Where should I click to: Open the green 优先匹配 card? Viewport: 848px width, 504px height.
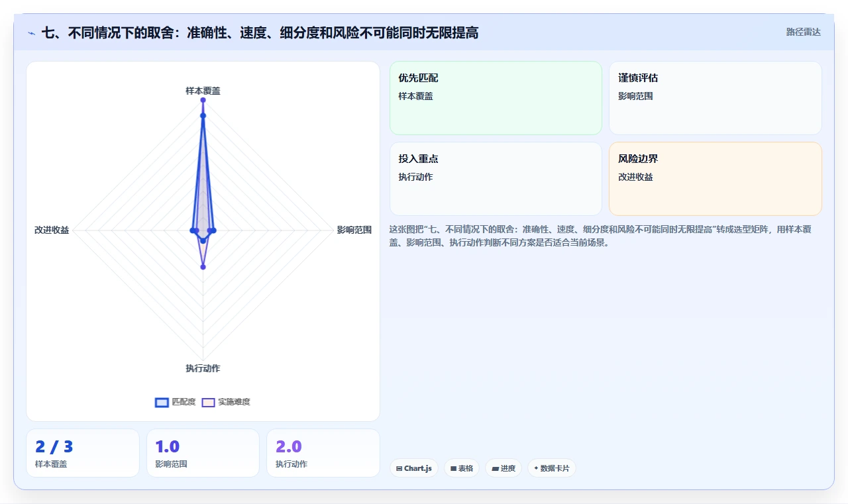point(496,98)
